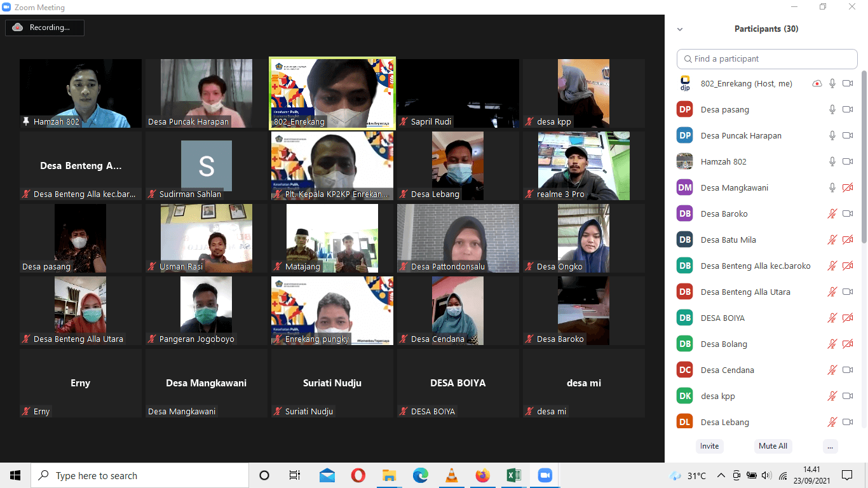
Task: Click the Invite button
Action: click(x=709, y=446)
